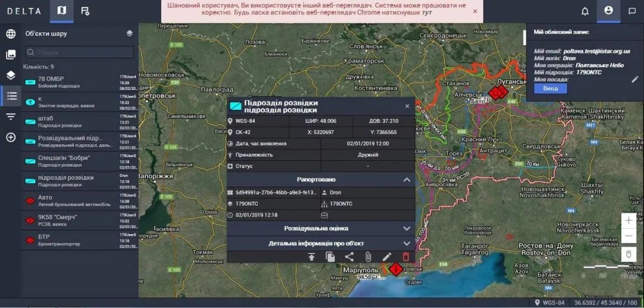Viewport: 644px width, 308px height.
Task: Expand Детальна інформація про об'єкт section
Action: 407,243
